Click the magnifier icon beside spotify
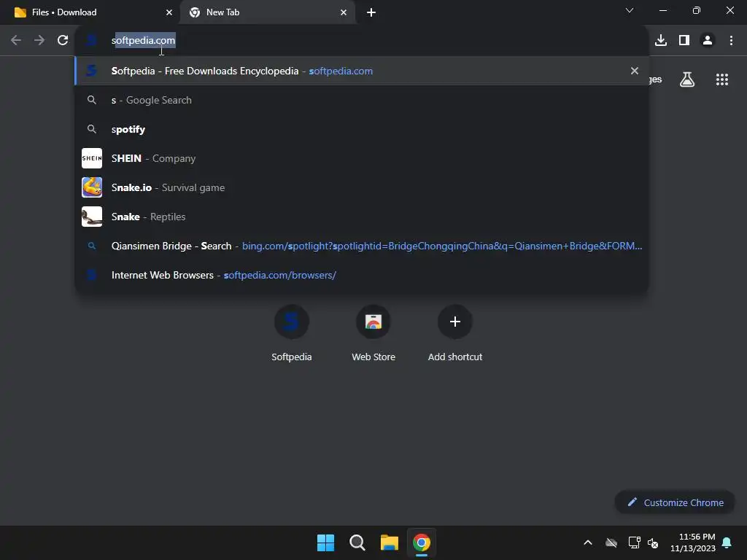This screenshot has width=747, height=560. tap(92, 129)
